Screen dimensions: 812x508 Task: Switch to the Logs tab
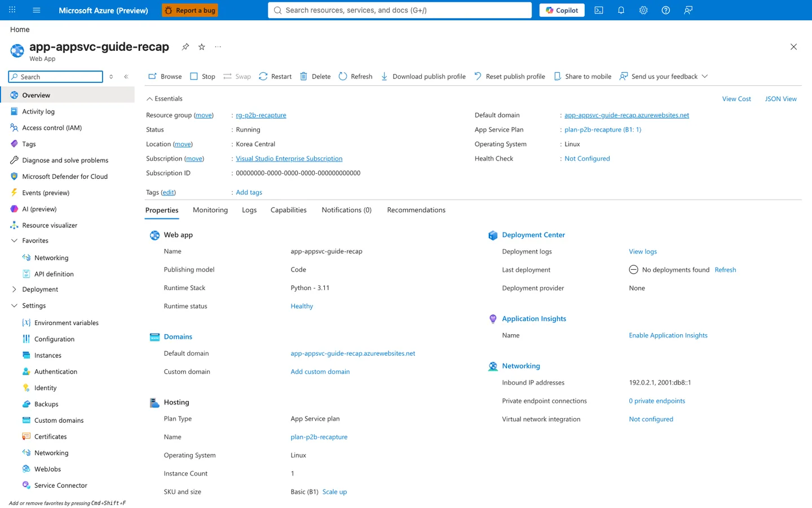(x=249, y=210)
